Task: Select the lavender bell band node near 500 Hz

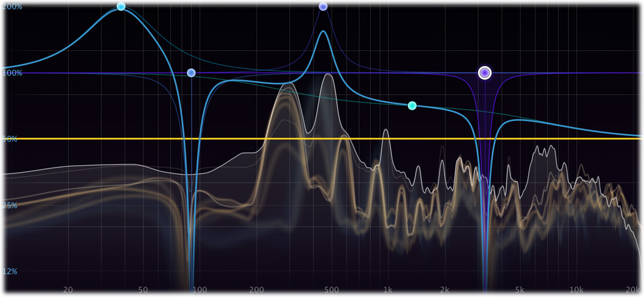Action: (x=323, y=6)
